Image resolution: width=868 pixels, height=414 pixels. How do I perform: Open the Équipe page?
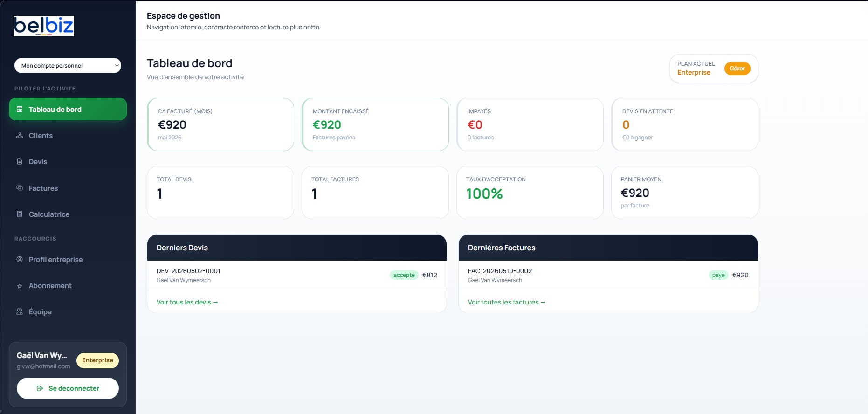tap(68, 312)
